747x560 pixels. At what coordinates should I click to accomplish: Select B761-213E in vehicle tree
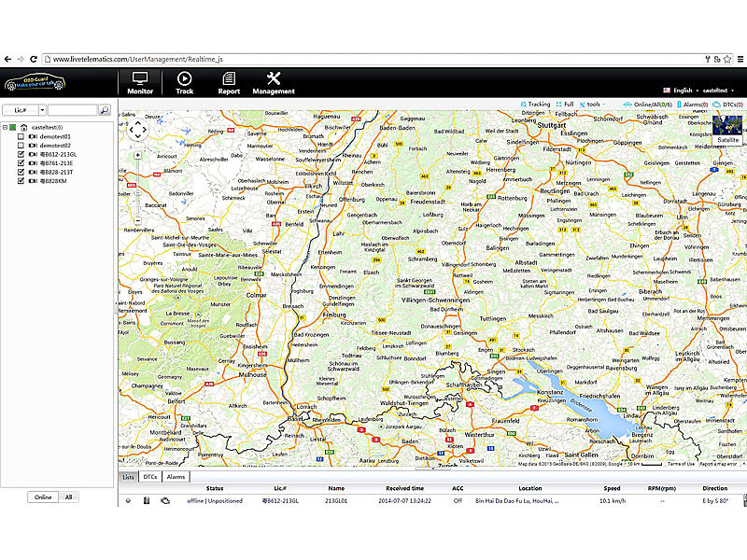(56, 162)
